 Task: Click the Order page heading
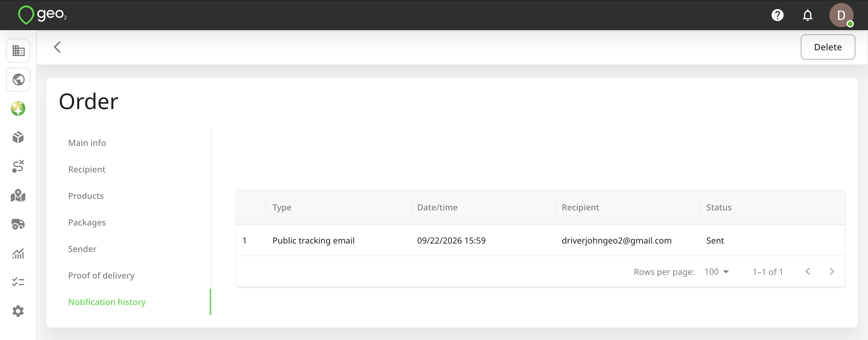(x=89, y=101)
